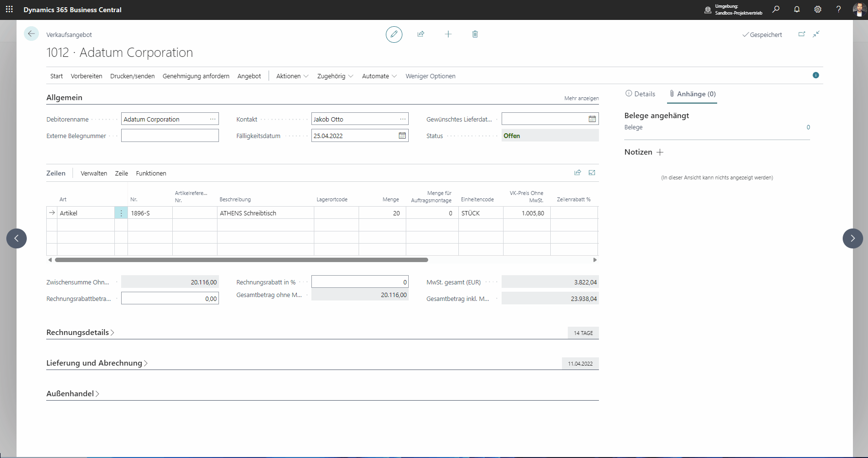Share the Zeilen lines section

578,173
